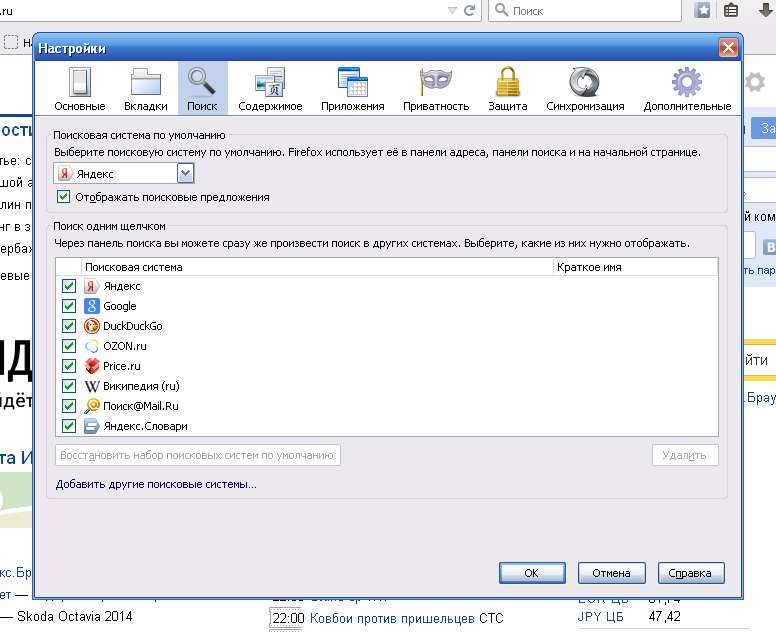776x632 pixels.
Task: Toggle the DuckDuckGo checkbox
Action: pos(69,326)
